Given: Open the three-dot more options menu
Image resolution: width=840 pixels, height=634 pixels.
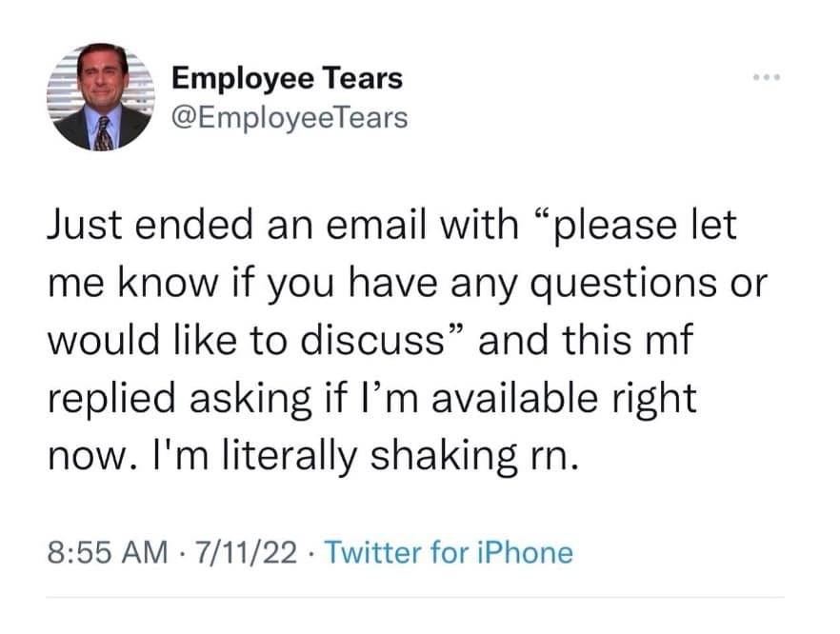Looking at the screenshot, I should [764, 77].
